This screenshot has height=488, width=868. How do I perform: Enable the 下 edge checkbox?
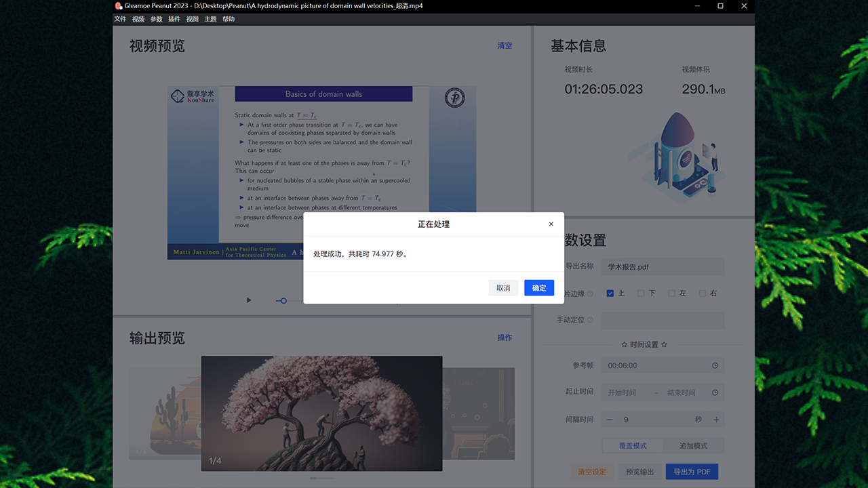click(x=640, y=293)
